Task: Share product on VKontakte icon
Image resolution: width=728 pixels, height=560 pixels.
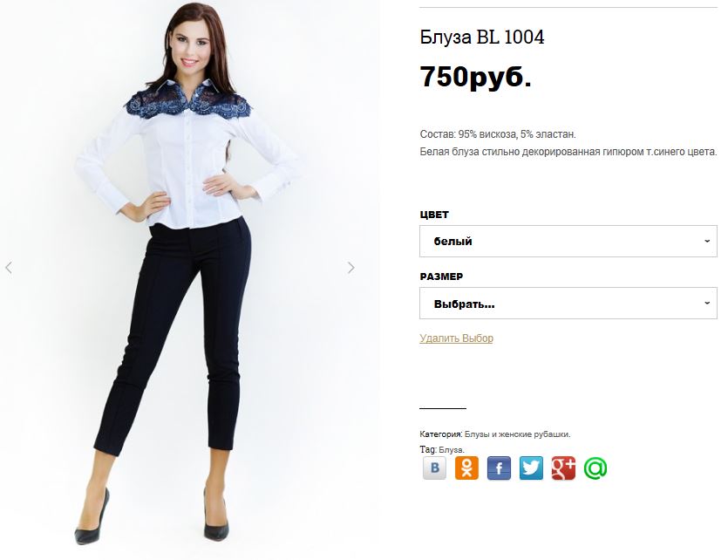Action: tap(434, 468)
